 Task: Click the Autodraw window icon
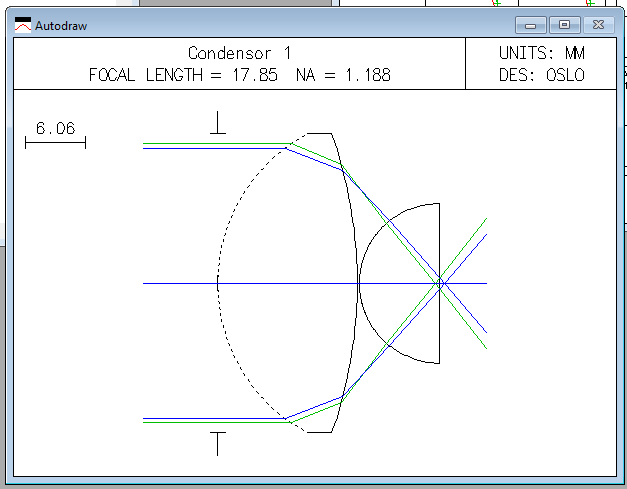[x=23, y=25]
